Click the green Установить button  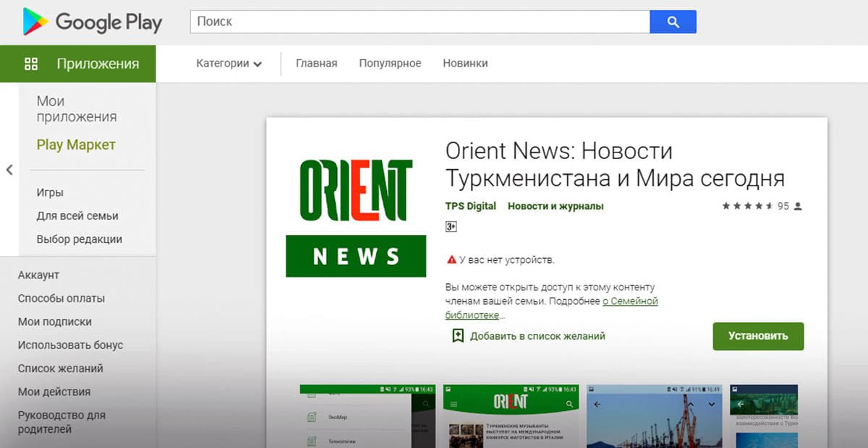pos(758,336)
